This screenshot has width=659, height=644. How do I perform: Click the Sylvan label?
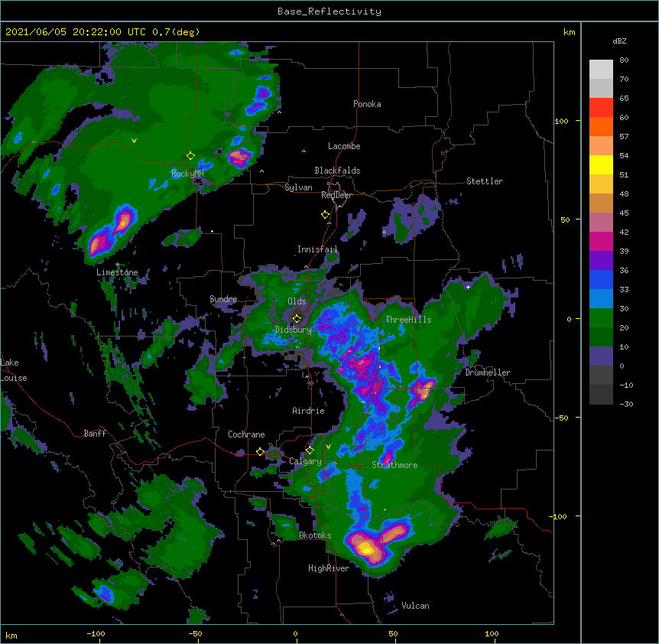pyautogui.click(x=298, y=187)
